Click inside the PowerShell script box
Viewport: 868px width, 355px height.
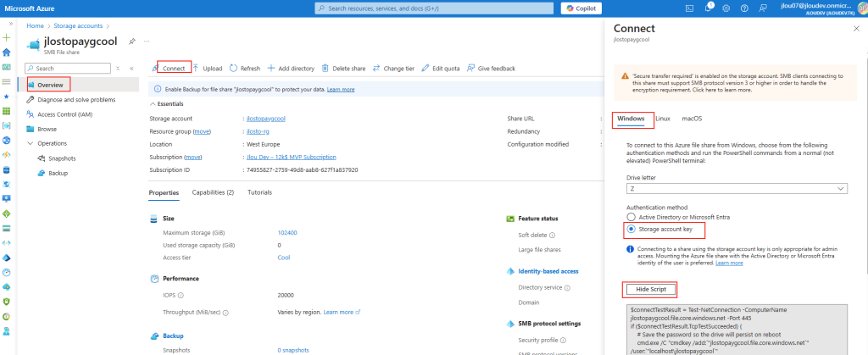[737, 330]
